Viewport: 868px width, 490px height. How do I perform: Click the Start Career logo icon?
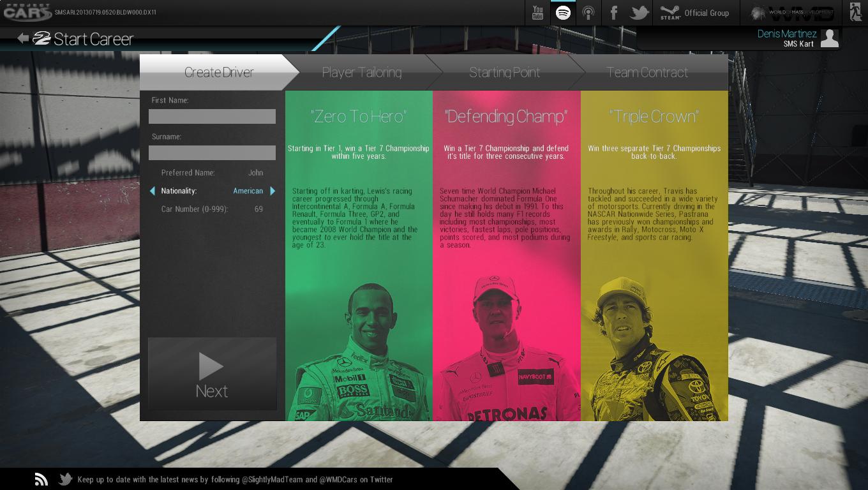click(41, 38)
